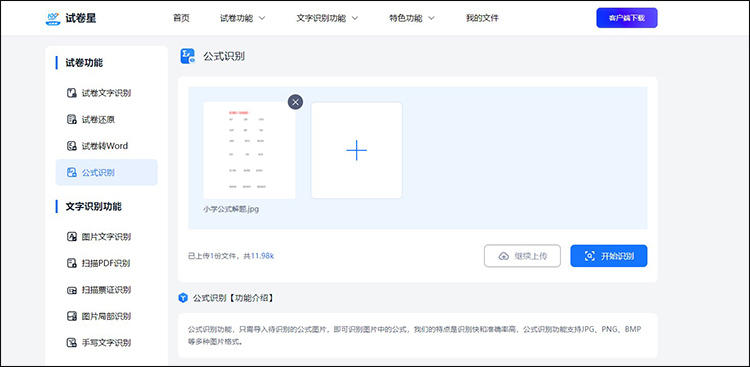Viewport: 750px width, 367px height.
Task: Click the 11.98k file size text
Action: (263, 256)
